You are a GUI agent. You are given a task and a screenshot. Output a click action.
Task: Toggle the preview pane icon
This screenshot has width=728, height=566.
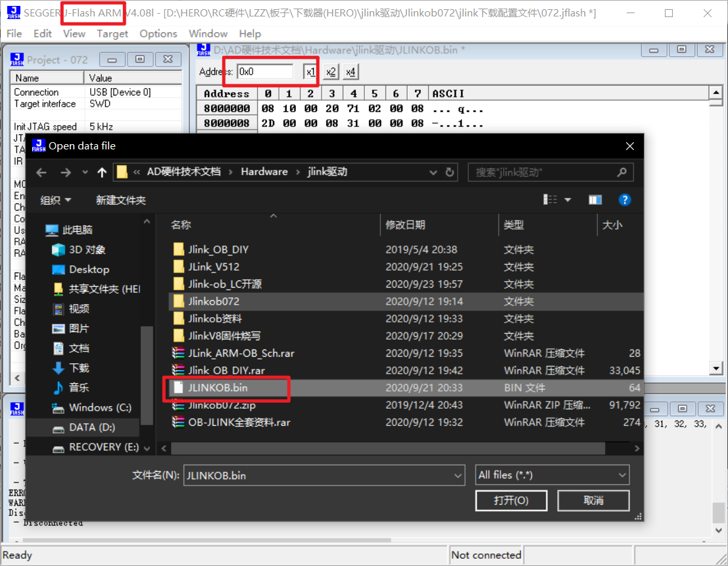click(595, 200)
